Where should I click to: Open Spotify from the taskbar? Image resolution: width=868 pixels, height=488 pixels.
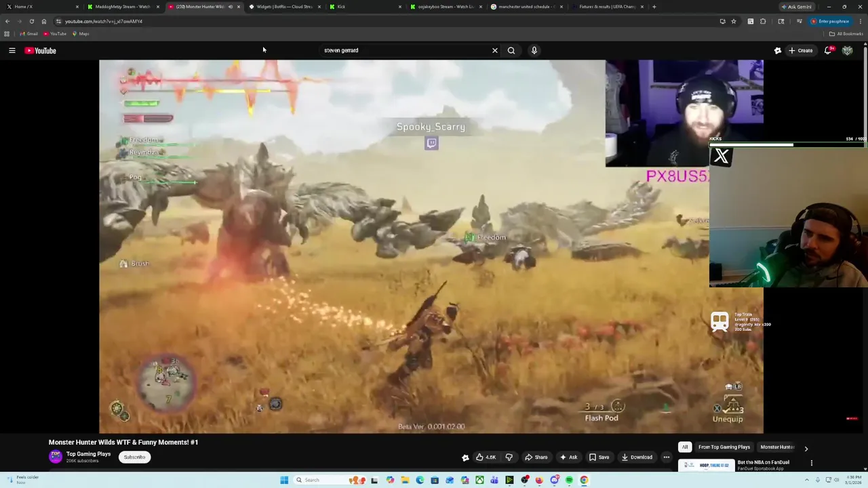pyautogui.click(x=569, y=480)
